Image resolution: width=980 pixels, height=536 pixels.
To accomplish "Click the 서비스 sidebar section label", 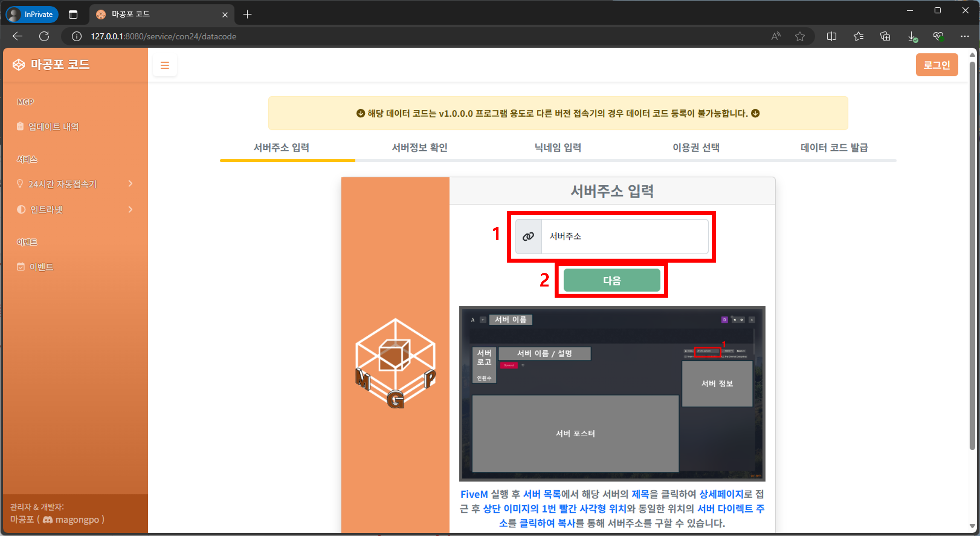I will tap(27, 159).
